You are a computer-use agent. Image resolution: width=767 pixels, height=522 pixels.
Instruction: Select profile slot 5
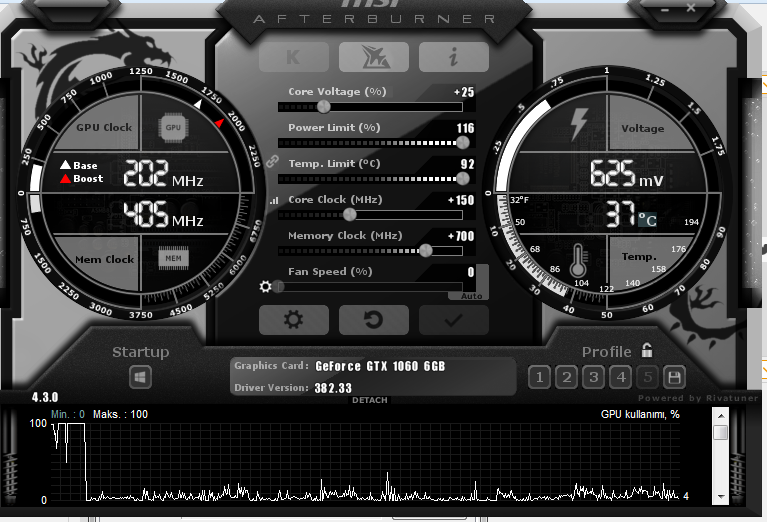click(648, 377)
